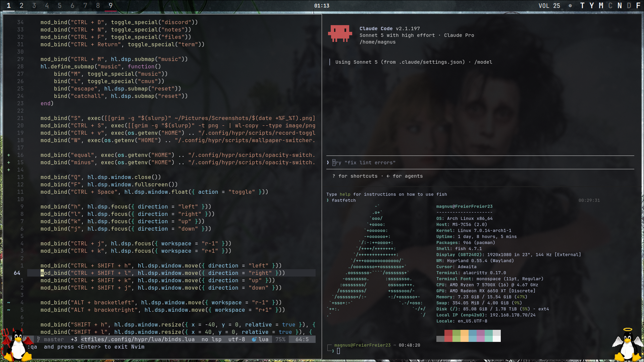Click "for agents" hint in Claude Code
The height and width of the screenshot is (362, 644).
(408, 176)
